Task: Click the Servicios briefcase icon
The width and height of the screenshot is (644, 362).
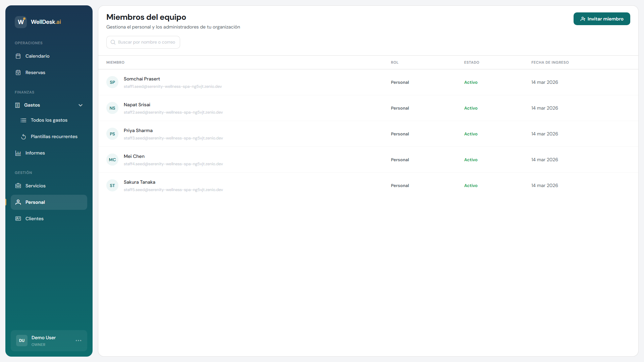Action: pyautogui.click(x=18, y=186)
